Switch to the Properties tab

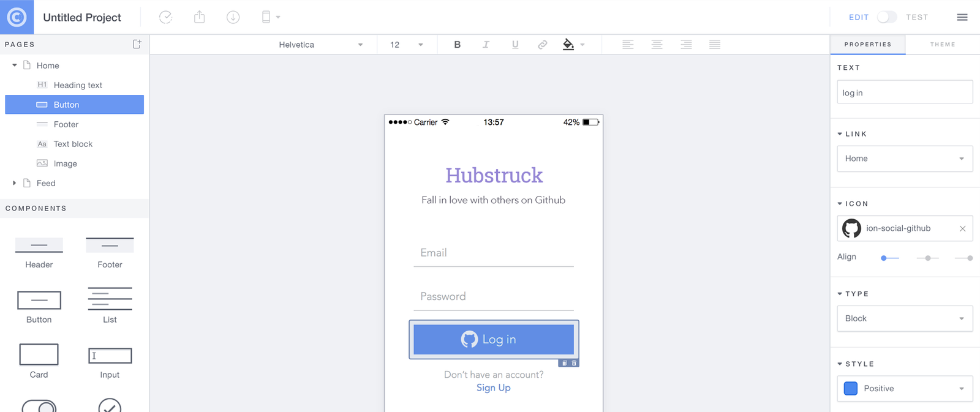tap(868, 45)
